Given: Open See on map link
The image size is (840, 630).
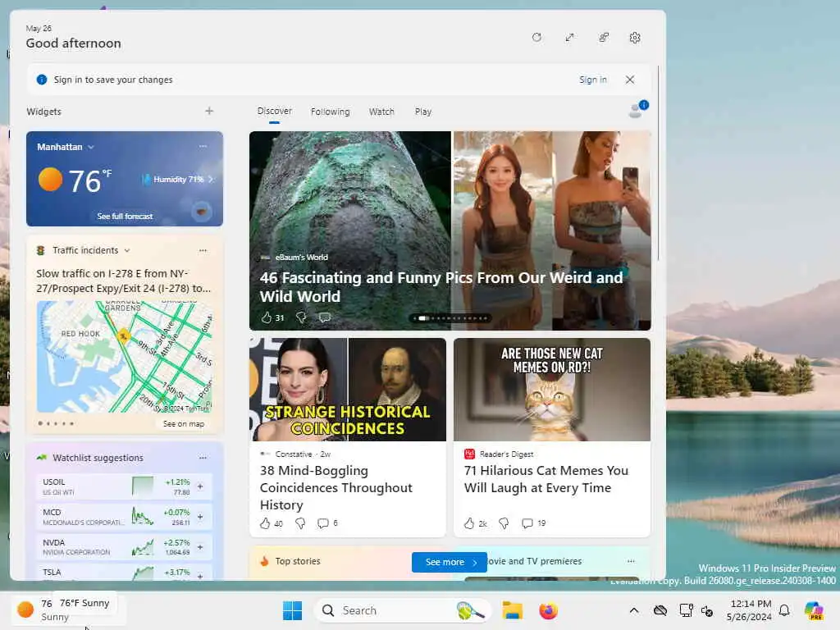Looking at the screenshot, I should coord(184,424).
